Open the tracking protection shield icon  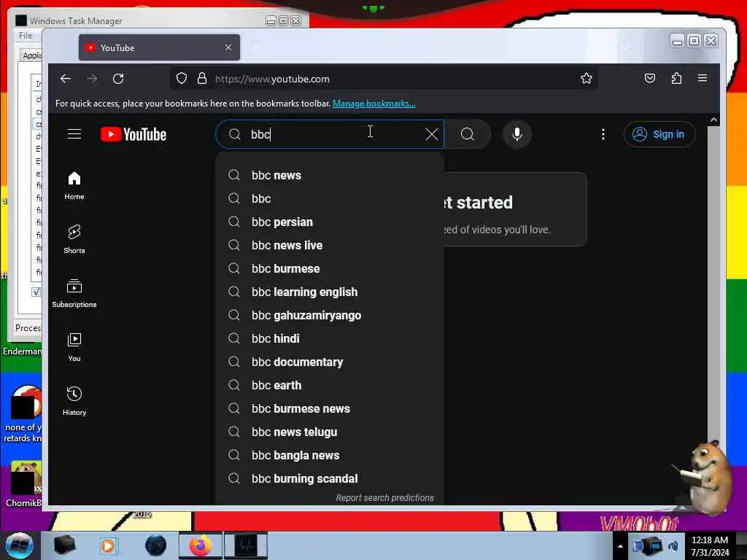click(x=182, y=78)
